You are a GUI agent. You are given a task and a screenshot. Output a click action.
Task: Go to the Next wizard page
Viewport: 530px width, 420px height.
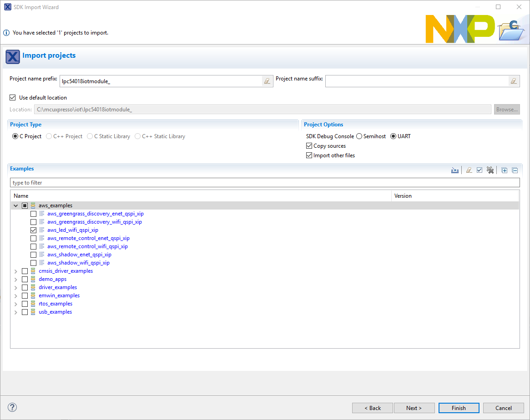pos(414,408)
